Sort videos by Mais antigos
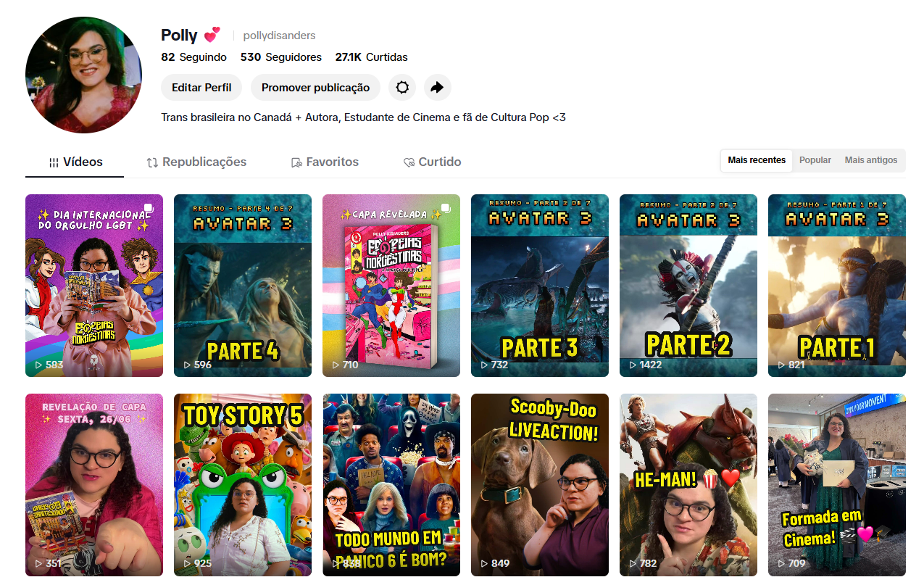The height and width of the screenshot is (585, 924). click(871, 160)
